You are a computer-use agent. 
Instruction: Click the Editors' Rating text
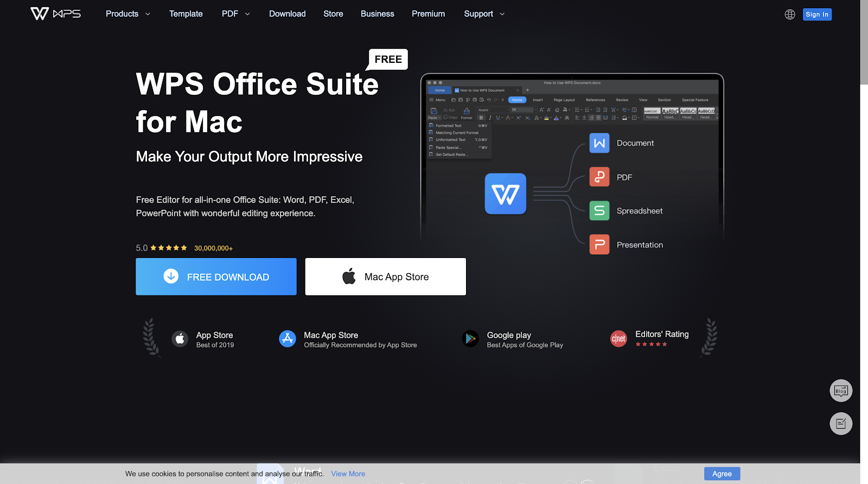(x=662, y=334)
